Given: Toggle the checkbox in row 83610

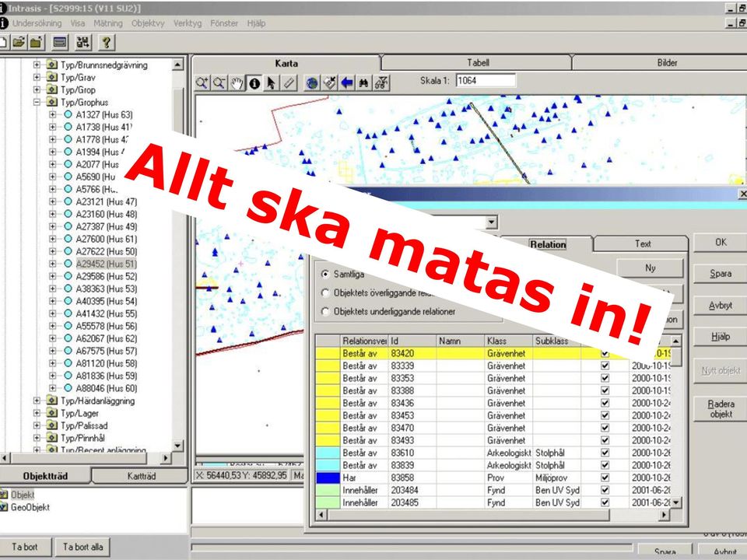Looking at the screenshot, I should coord(605,453).
